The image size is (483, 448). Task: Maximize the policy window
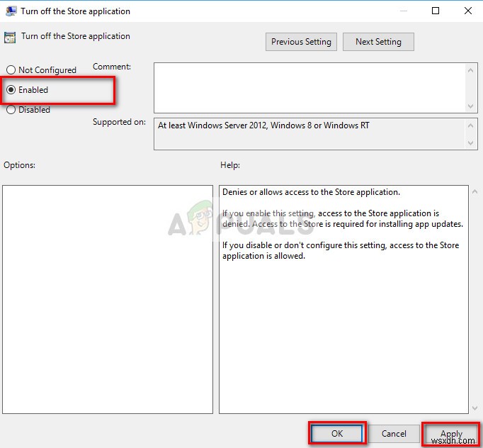tap(436, 11)
